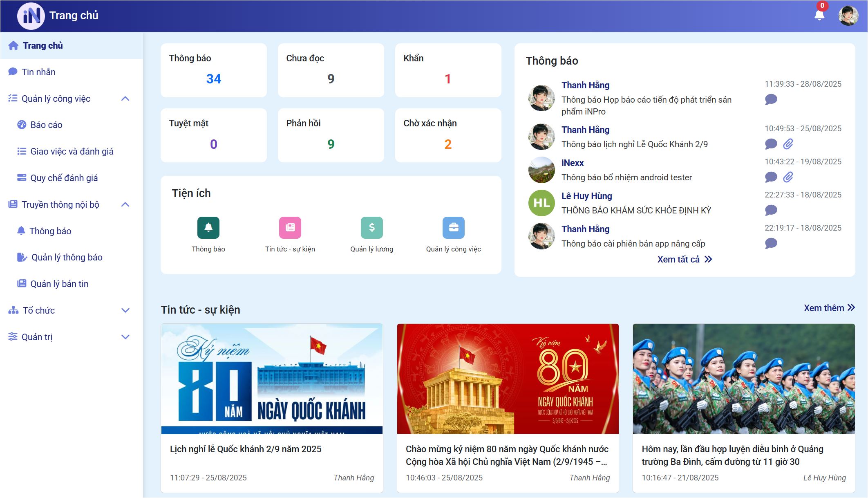This screenshot has width=868, height=498.
Task: Click paperclip on Lễ Quốc Khánh notification
Action: 788,144
